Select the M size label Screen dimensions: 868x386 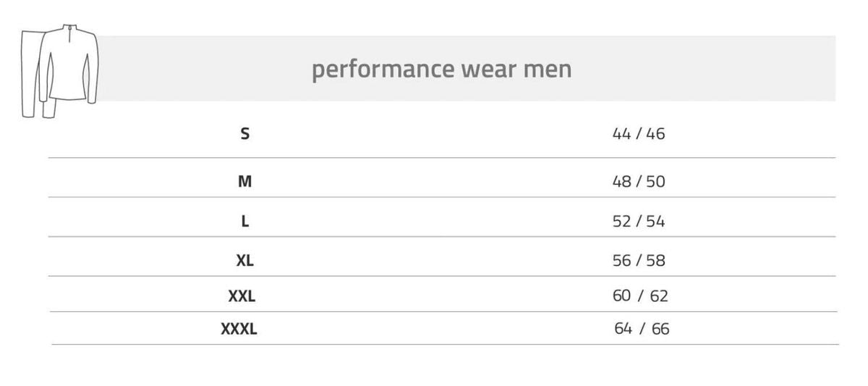coord(245,181)
